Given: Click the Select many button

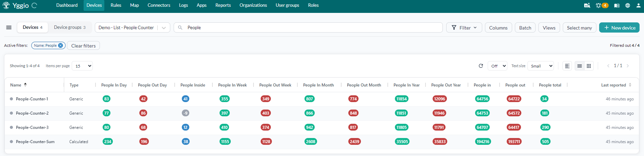Looking at the screenshot, I should [579, 28].
